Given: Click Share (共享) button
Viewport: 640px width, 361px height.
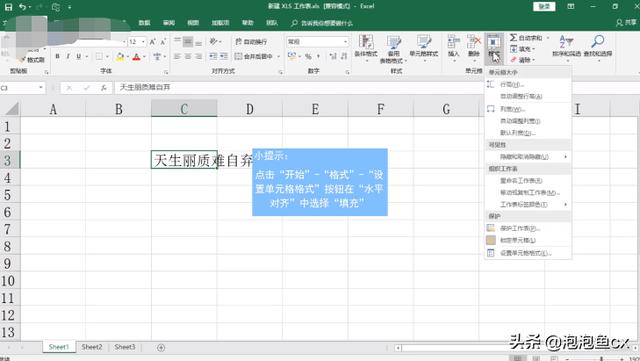Looking at the screenshot, I should pos(626,22).
